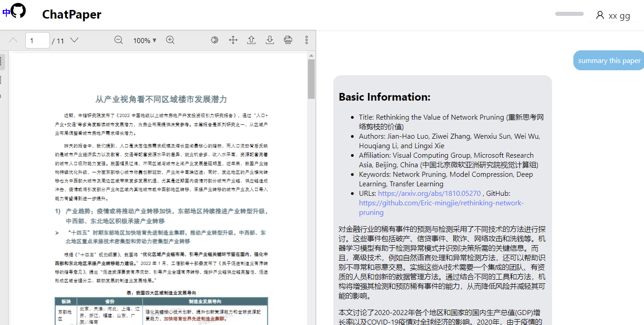Go to next page via down chevron
The width and height of the screenshot is (644, 325).
(x=74, y=40)
